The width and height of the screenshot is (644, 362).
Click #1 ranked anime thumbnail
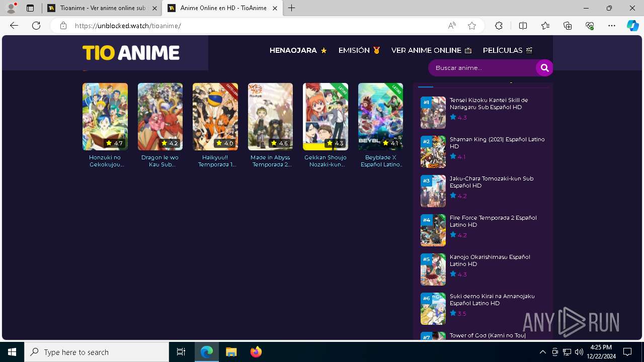pos(433,113)
